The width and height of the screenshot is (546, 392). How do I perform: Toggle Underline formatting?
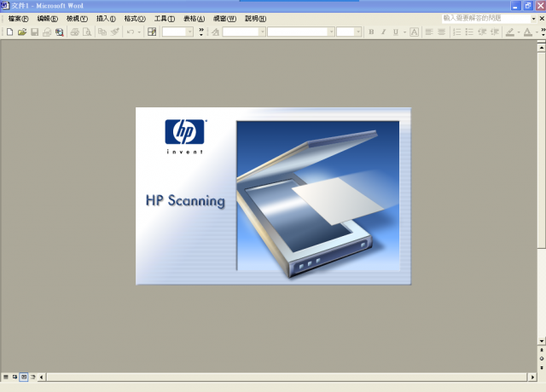point(396,32)
